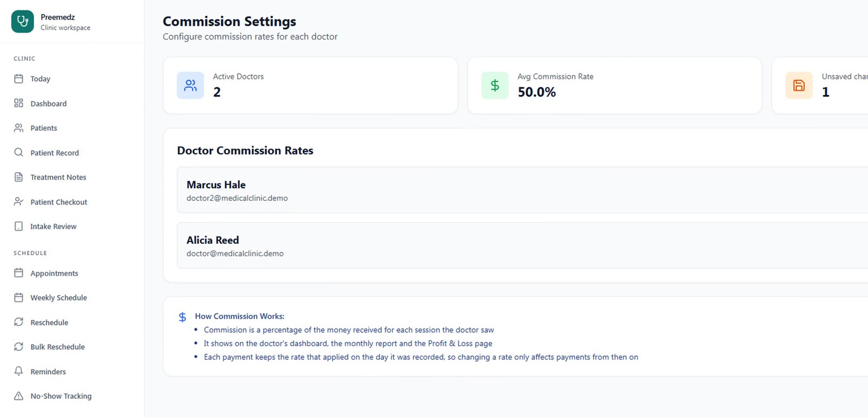868x418 pixels.
Task: Click the Reschedule refresh icon
Action: pos(18,322)
